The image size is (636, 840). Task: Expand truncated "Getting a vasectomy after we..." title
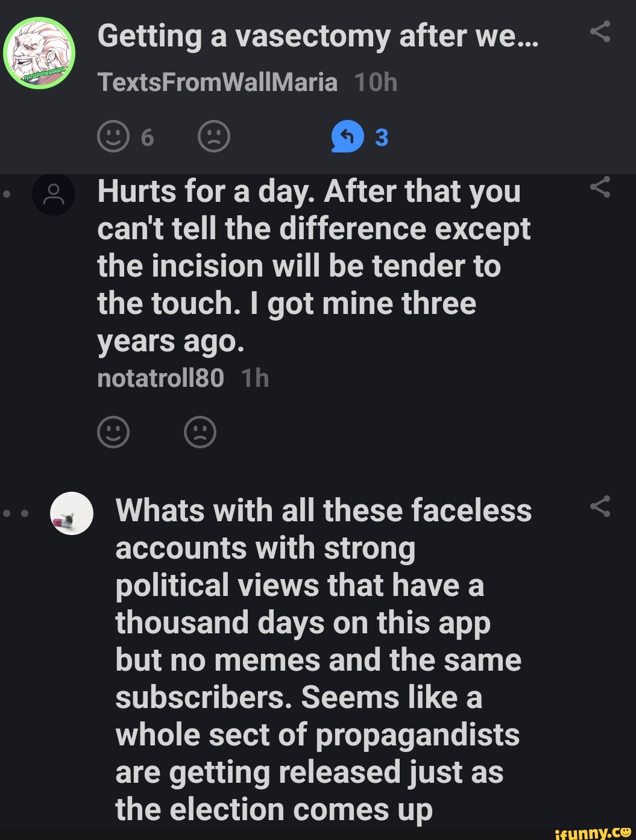coord(318,36)
